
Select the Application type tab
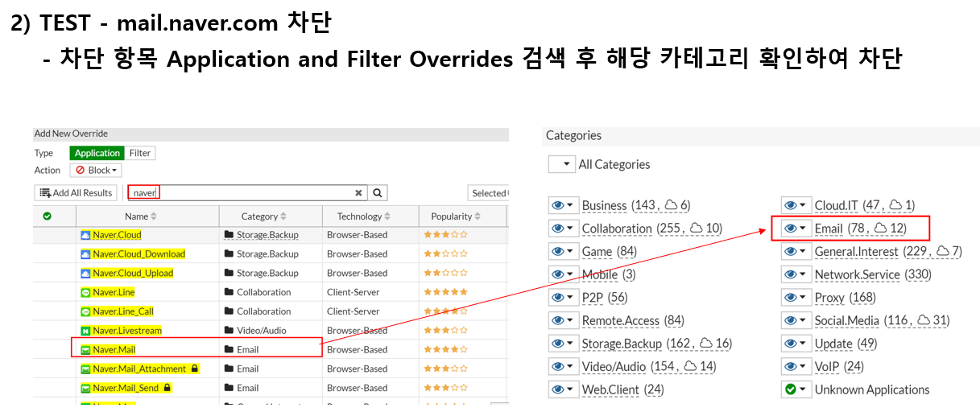tap(97, 153)
